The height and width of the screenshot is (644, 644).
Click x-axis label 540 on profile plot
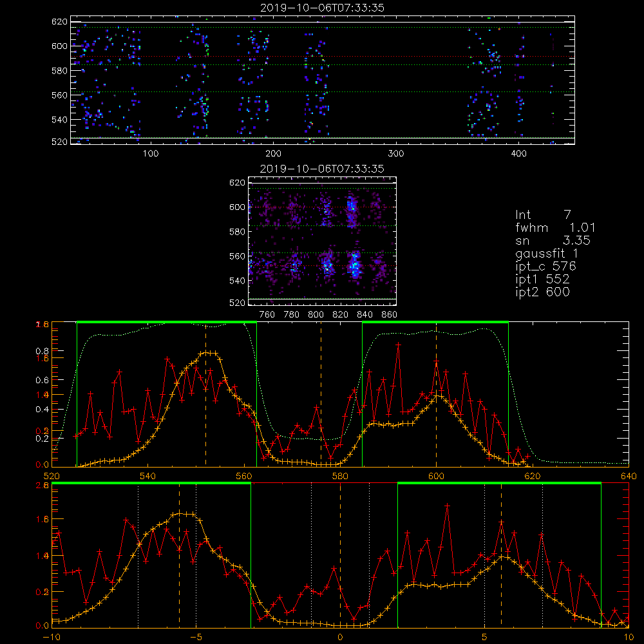click(x=148, y=477)
